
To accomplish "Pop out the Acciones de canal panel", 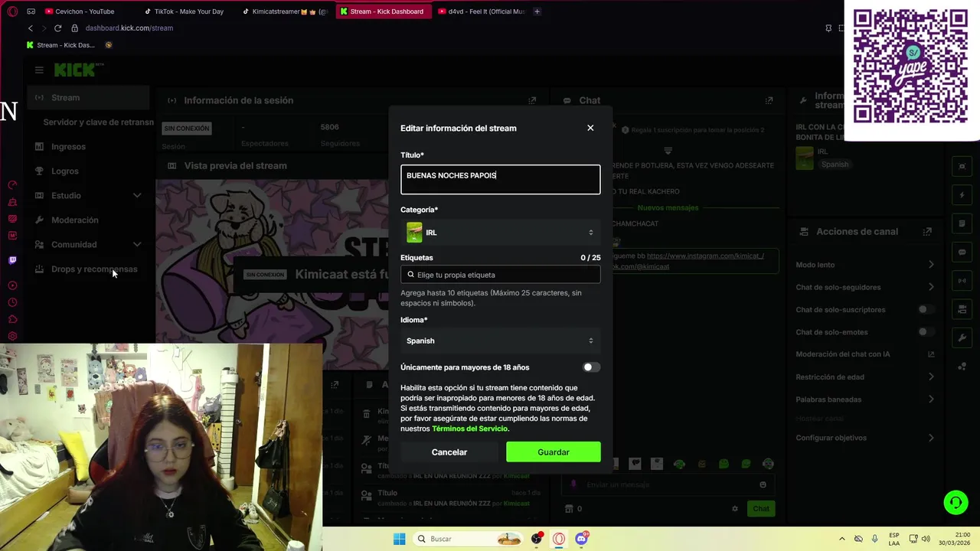I will [927, 232].
